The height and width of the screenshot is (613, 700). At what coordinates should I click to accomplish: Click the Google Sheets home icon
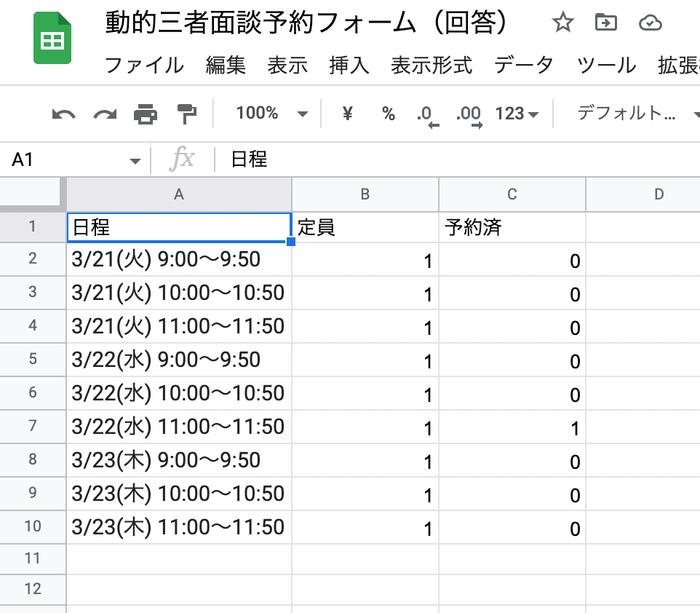pyautogui.click(x=52, y=38)
